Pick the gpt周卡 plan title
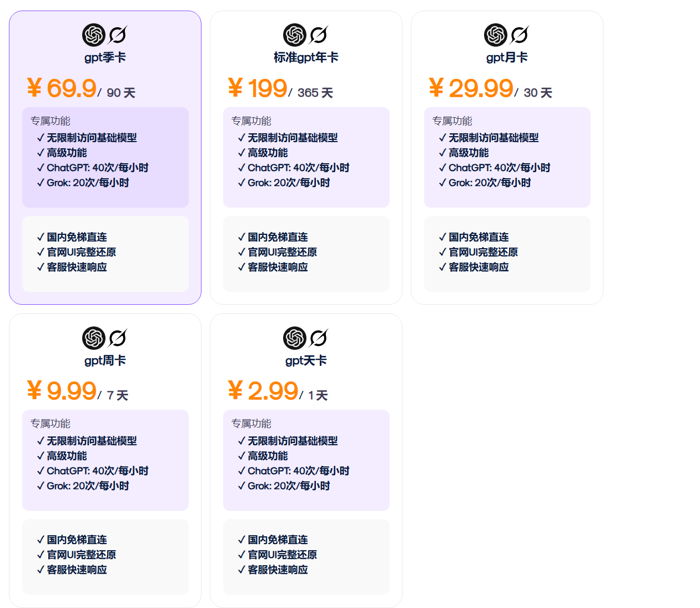 pos(105,361)
